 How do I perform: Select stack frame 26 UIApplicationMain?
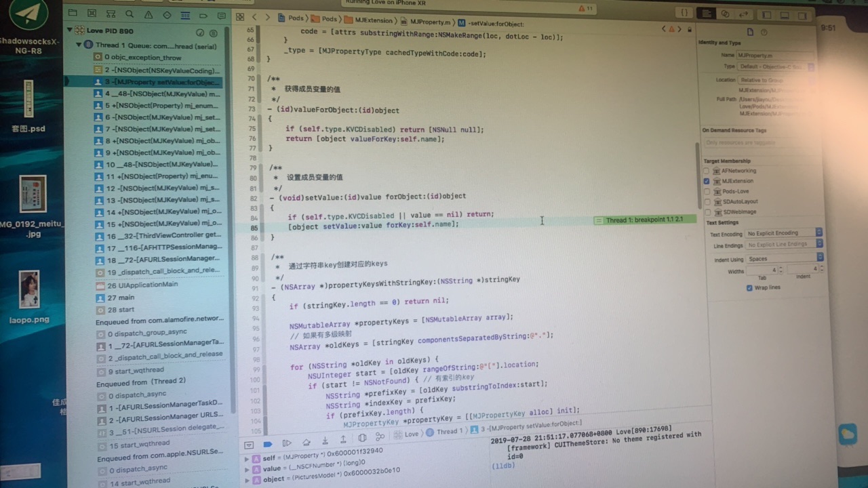[x=137, y=285]
